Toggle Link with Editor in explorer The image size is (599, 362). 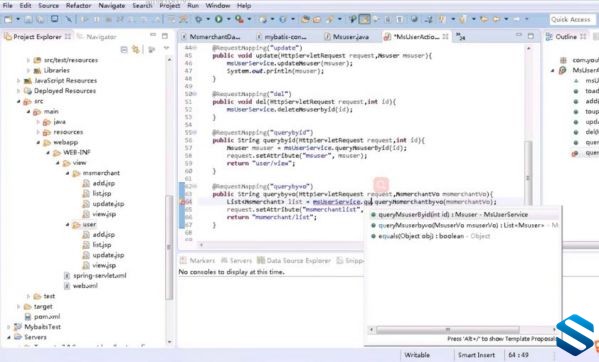[x=136, y=49]
